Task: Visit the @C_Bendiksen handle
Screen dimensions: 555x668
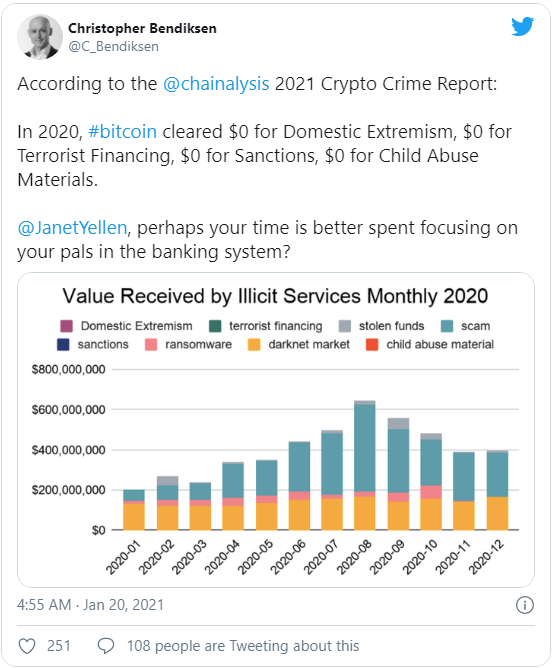Action: (113, 46)
